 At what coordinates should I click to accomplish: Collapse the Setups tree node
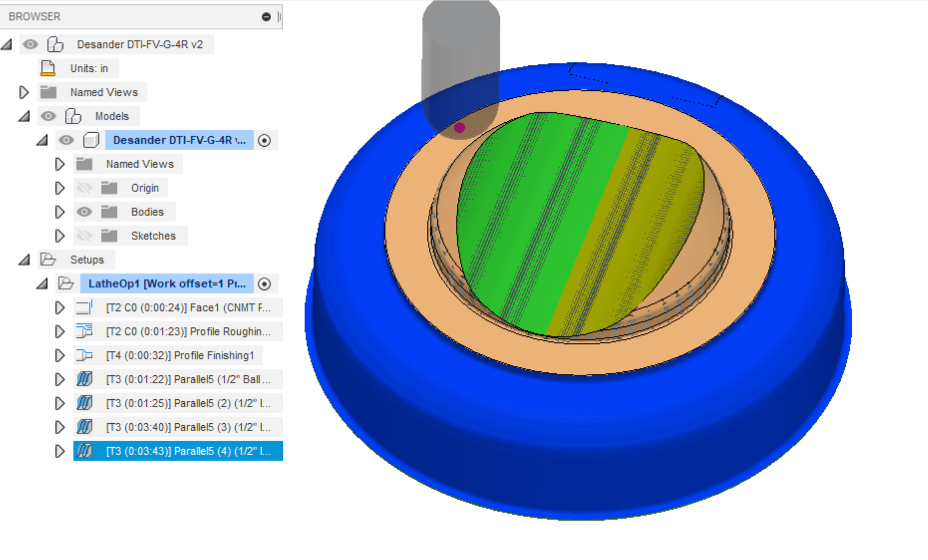click(x=24, y=260)
